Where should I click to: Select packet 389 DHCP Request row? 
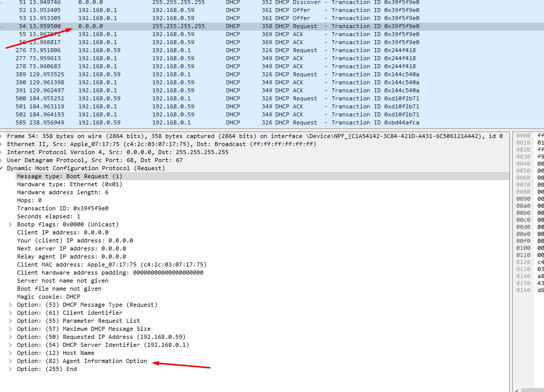(x=272, y=74)
